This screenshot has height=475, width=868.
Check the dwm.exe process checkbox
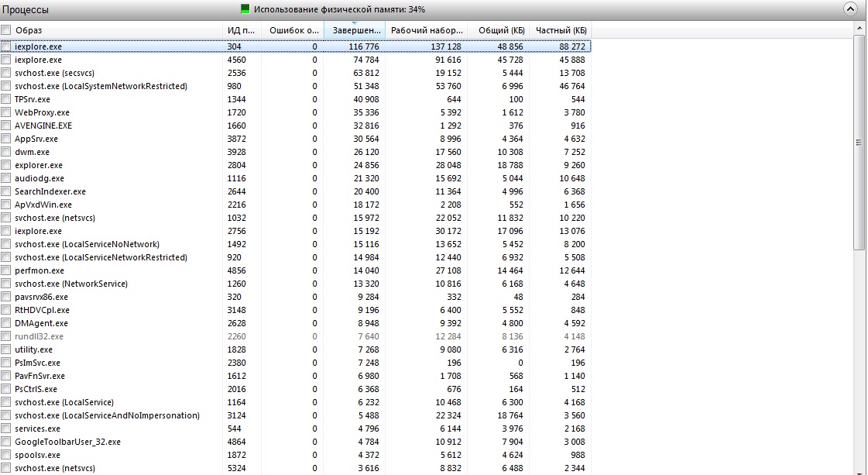tap(6, 152)
